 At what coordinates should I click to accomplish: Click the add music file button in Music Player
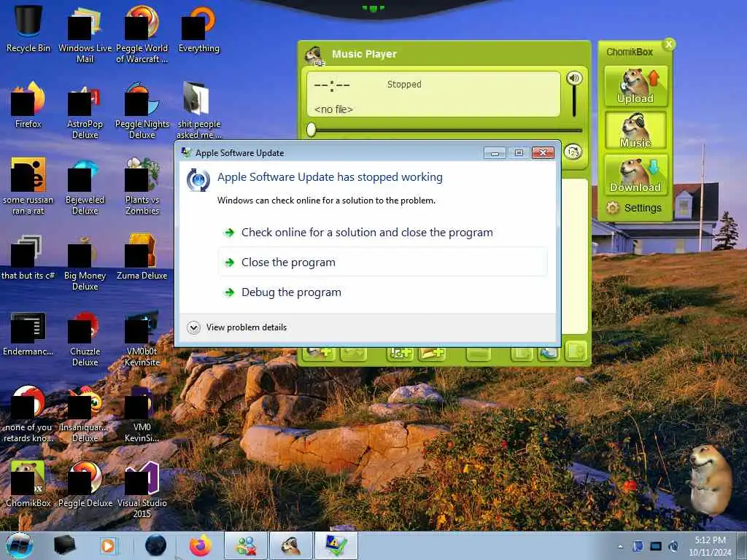pyautogui.click(x=400, y=354)
